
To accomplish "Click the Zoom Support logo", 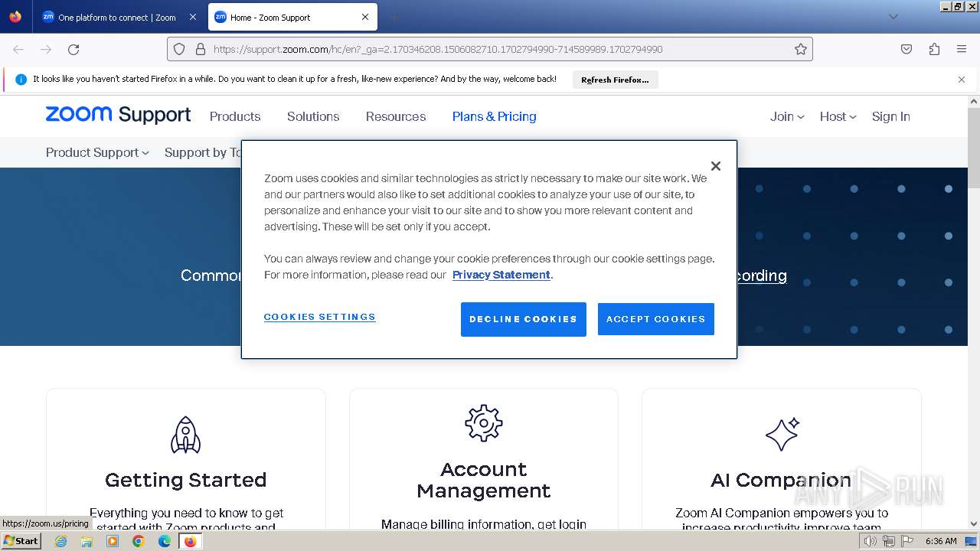I will [118, 115].
